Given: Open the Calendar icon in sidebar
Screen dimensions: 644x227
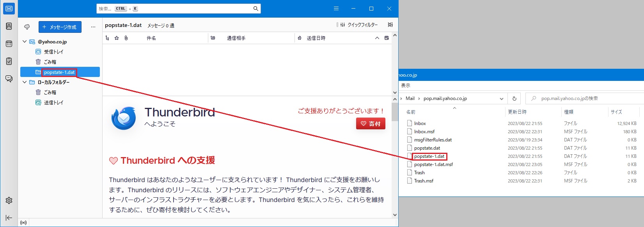Looking at the screenshot, I should (x=9, y=44).
